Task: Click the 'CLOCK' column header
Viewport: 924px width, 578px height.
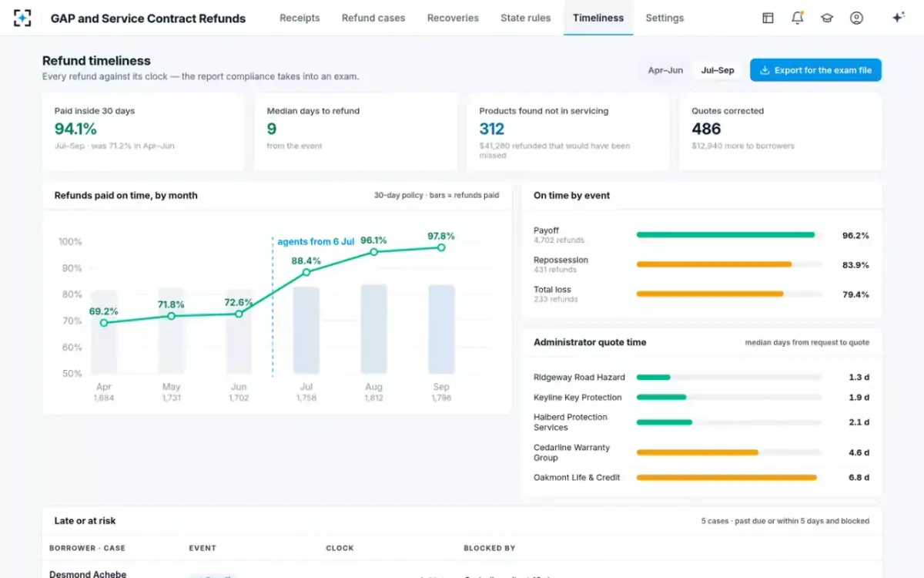Action: click(x=340, y=548)
